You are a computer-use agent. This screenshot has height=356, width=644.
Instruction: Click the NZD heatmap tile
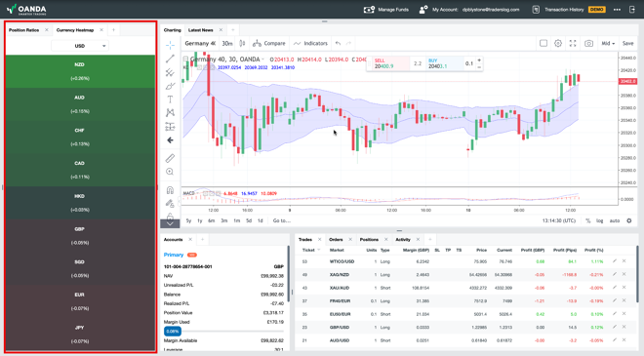coord(80,71)
